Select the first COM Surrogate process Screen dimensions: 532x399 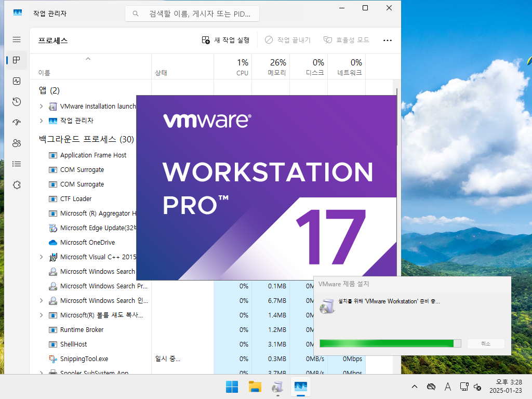(82, 170)
